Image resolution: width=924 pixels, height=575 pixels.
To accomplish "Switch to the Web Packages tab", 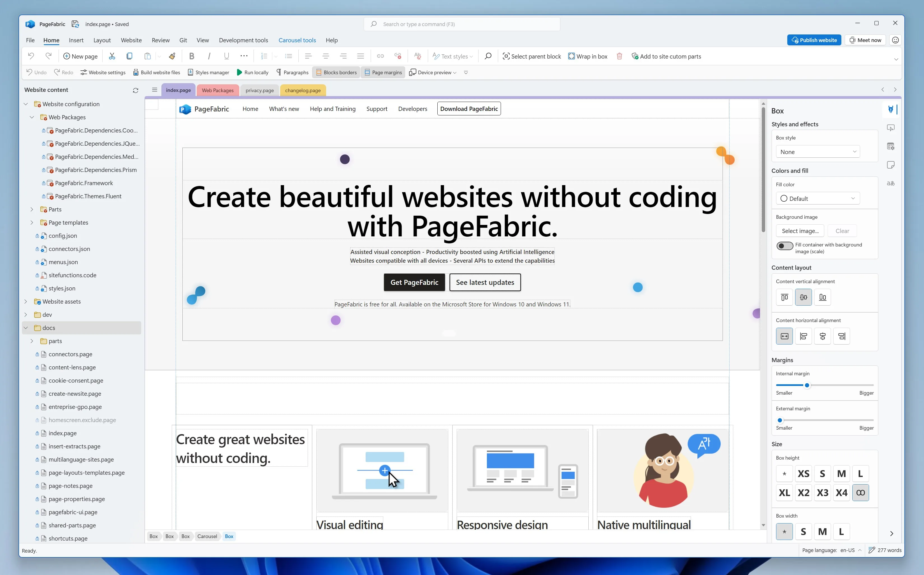I will click(x=218, y=90).
